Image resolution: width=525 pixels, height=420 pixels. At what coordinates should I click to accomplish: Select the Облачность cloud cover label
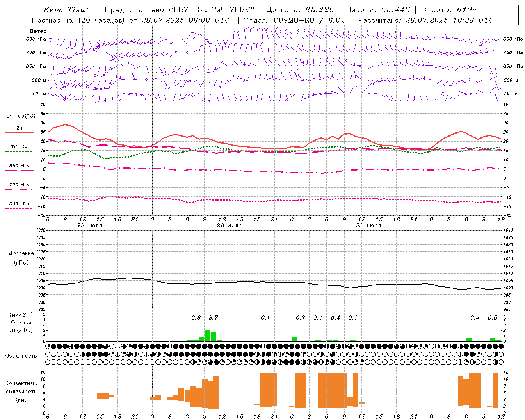coord(21,356)
